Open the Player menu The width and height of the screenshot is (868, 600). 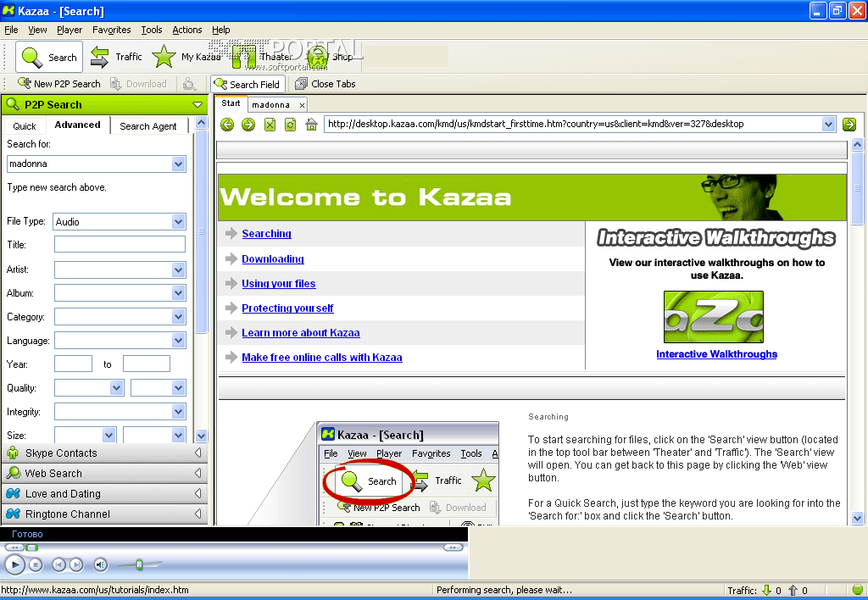pos(70,30)
